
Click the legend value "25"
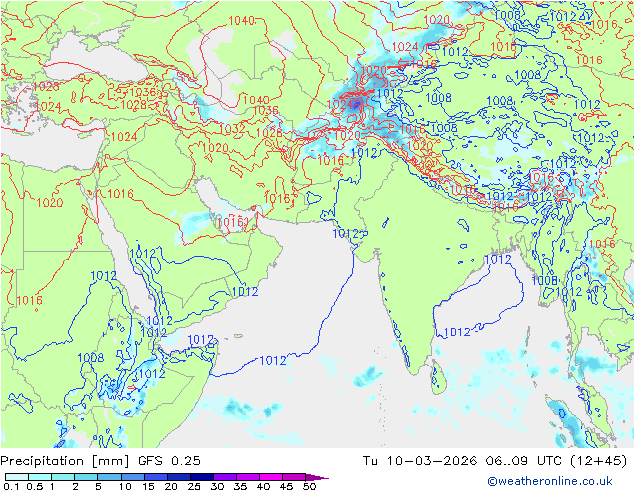tap(194, 486)
